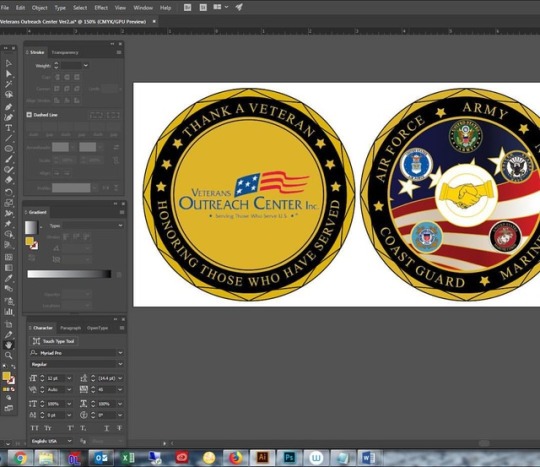Click the toolbar yellow fill color swatch
Viewport: 540px width, 467px height.
coord(6,376)
